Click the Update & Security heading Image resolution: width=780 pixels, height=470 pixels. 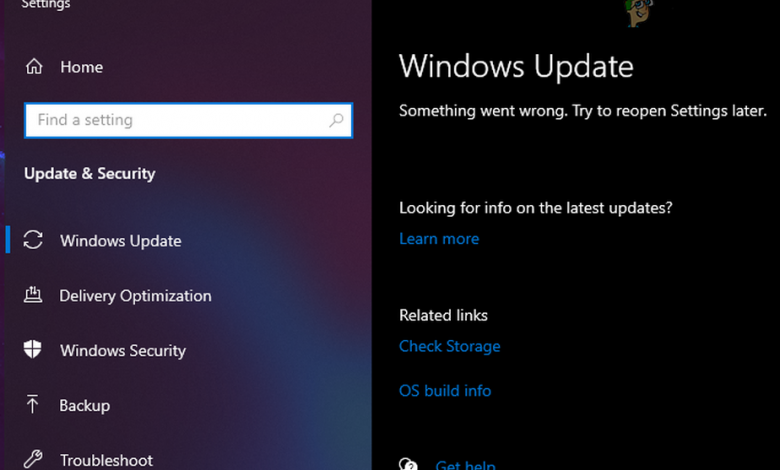point(90,174)
